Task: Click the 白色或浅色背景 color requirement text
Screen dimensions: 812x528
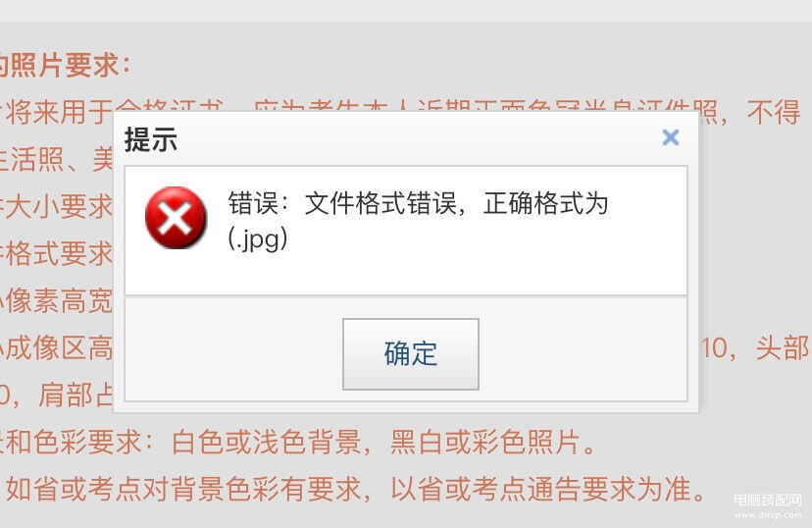Action: coord(267,443)
